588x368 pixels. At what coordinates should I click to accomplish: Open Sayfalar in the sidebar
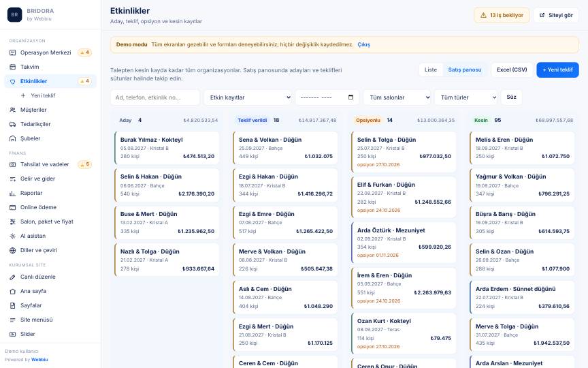[50, 305]
